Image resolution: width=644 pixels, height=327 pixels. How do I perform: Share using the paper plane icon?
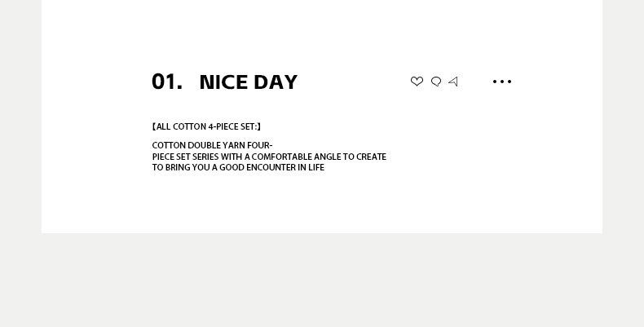[453, 82]
